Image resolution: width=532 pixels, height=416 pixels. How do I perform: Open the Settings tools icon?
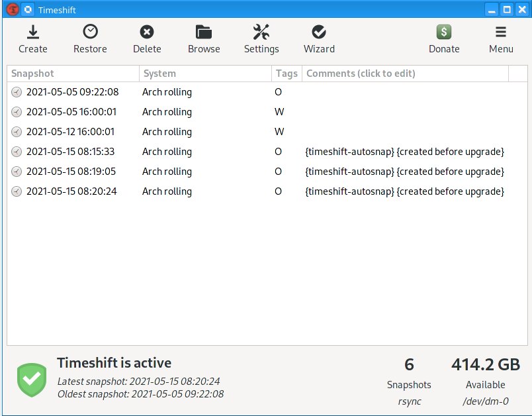(x=261, y=32)
